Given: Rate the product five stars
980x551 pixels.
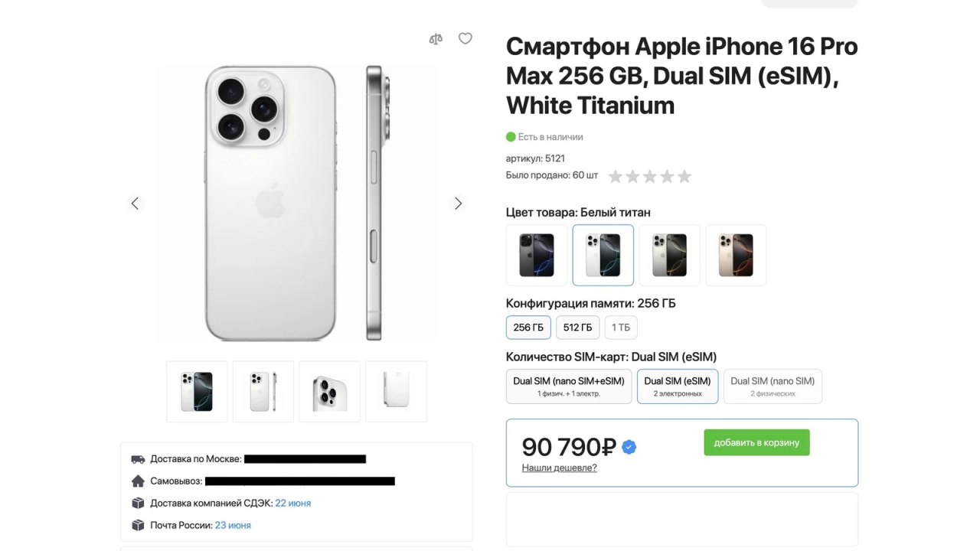Looking at the screenshot, I should [x=684, y=177].
